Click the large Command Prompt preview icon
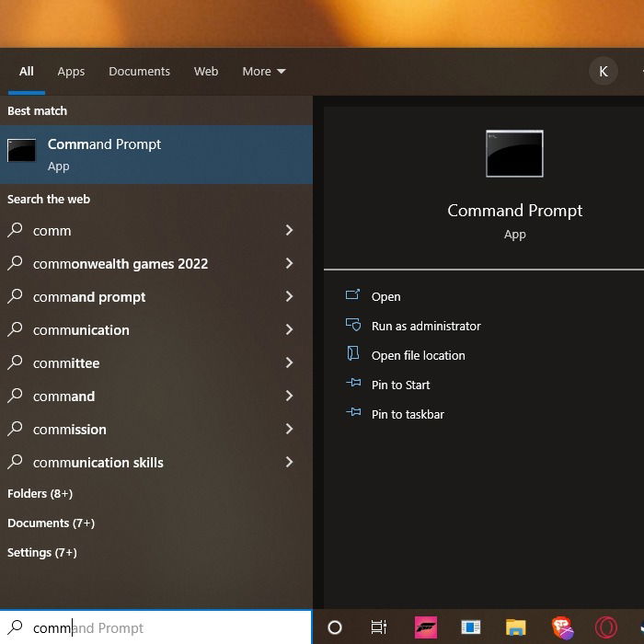Screen dimensions: 644x644 (x=514, y=154)
